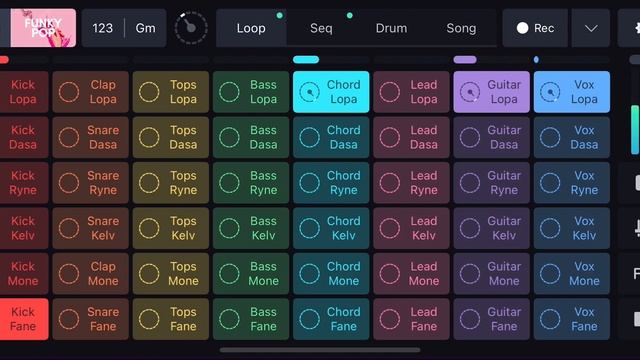Tap the Bass Ryne circle icon
640x360 pixels.
click(x=229, y=182)
